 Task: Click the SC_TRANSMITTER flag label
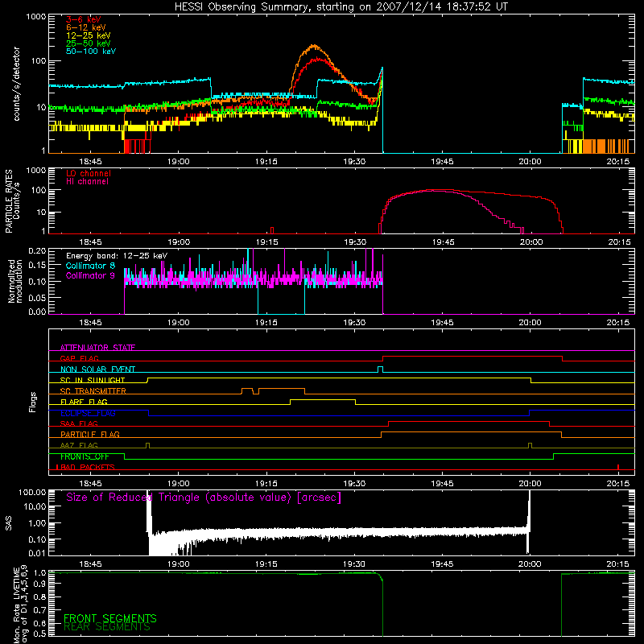coord(93,390)
